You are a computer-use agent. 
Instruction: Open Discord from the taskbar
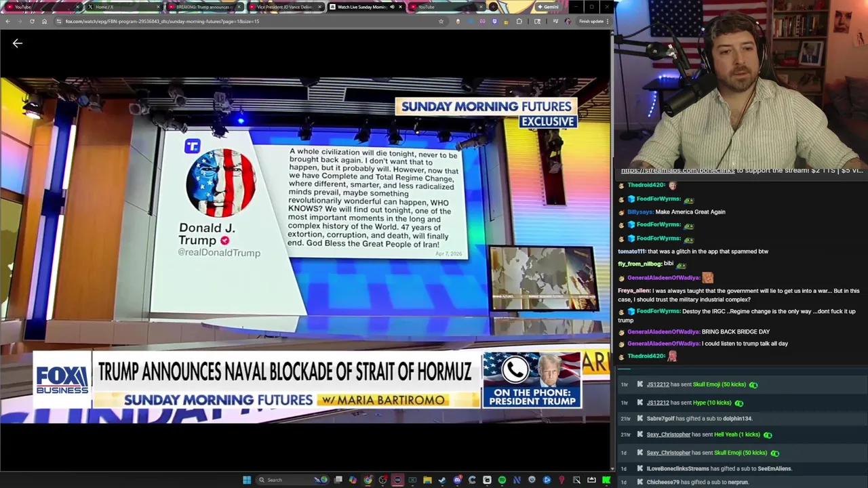click(x=457, y=480)
